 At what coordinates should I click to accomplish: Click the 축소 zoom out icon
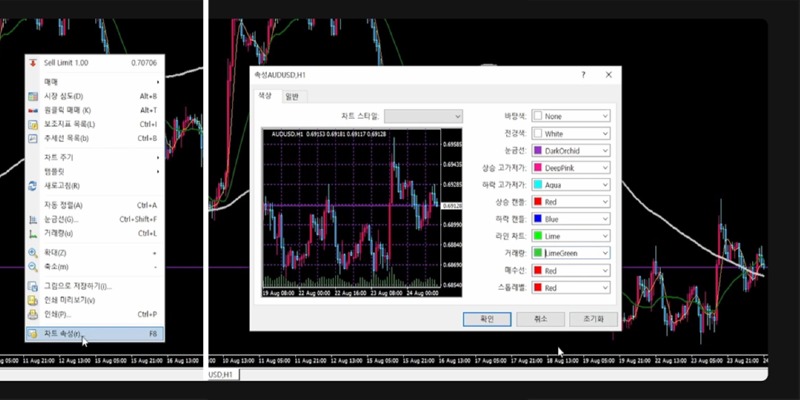coord(33,267)
